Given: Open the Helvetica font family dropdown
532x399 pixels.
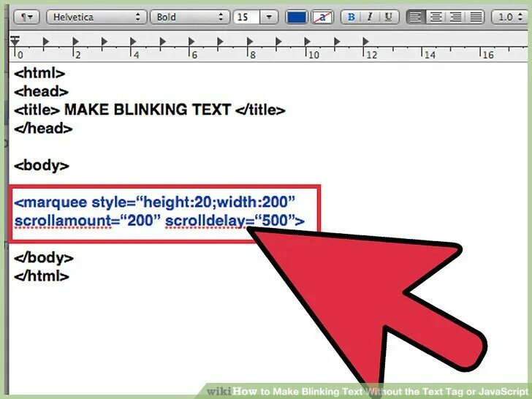Looking at the screenshot, I should point(96,17).
